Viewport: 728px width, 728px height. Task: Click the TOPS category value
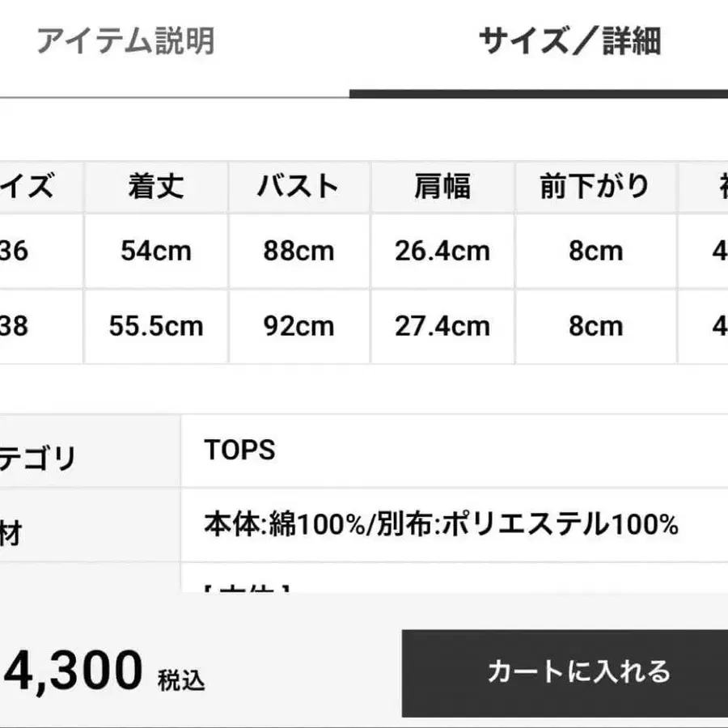[239, 451]
